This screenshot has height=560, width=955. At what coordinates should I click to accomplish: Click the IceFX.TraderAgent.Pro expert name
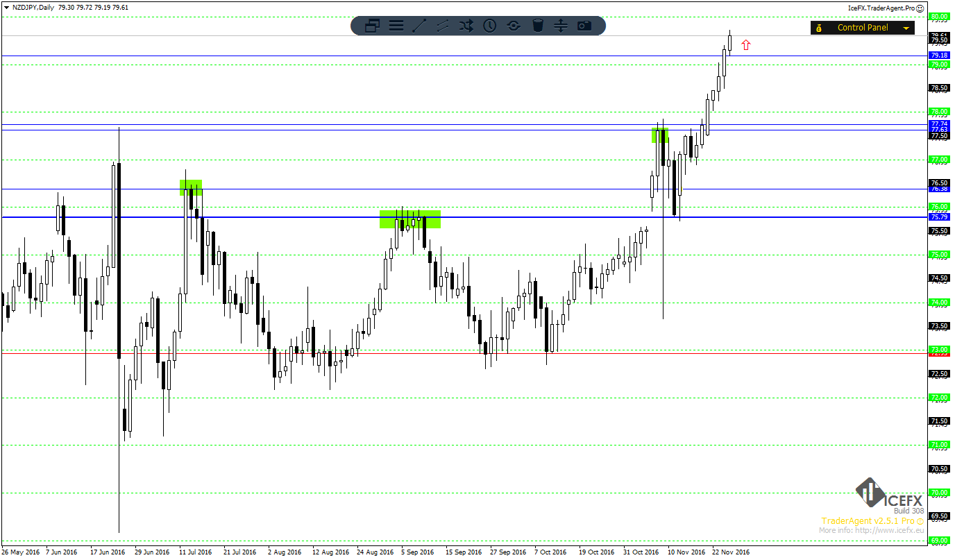tap(881, 8)
